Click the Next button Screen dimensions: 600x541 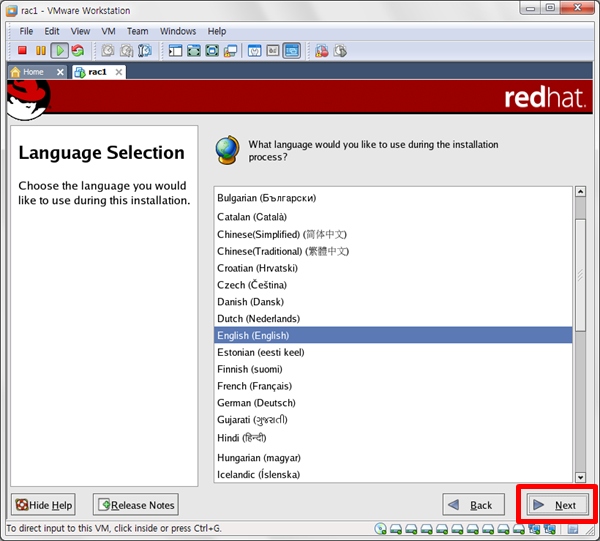(558, 505)
